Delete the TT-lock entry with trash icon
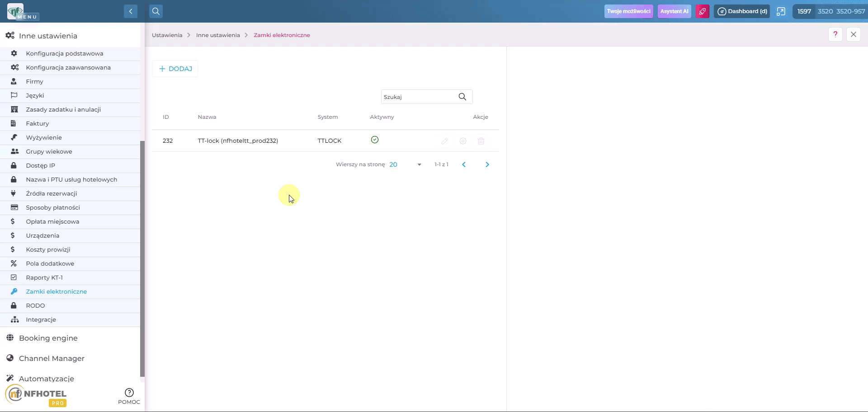868x412 pixels. [x=481, y=141]
